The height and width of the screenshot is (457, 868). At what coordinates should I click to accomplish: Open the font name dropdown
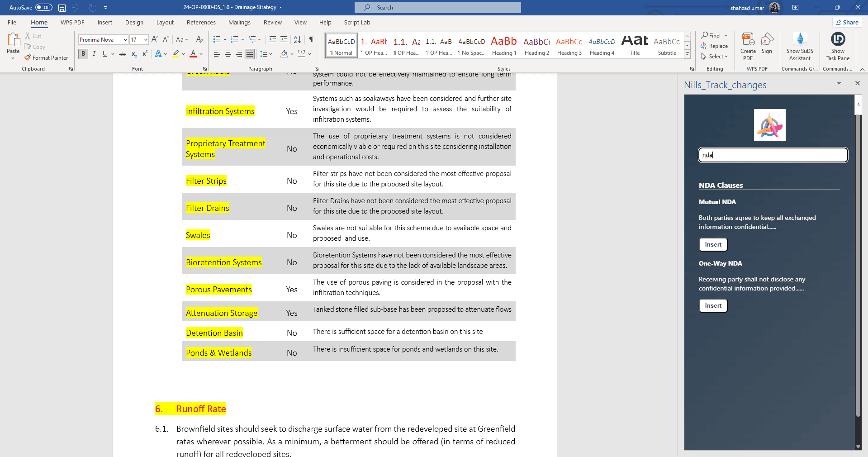[125, 40]
